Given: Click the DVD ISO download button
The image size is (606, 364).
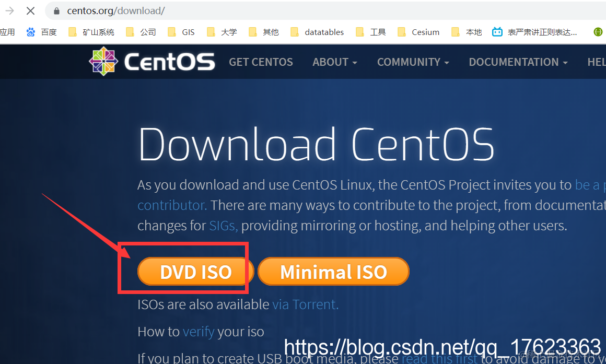Looking at the screenshot, I should point(195,272).
